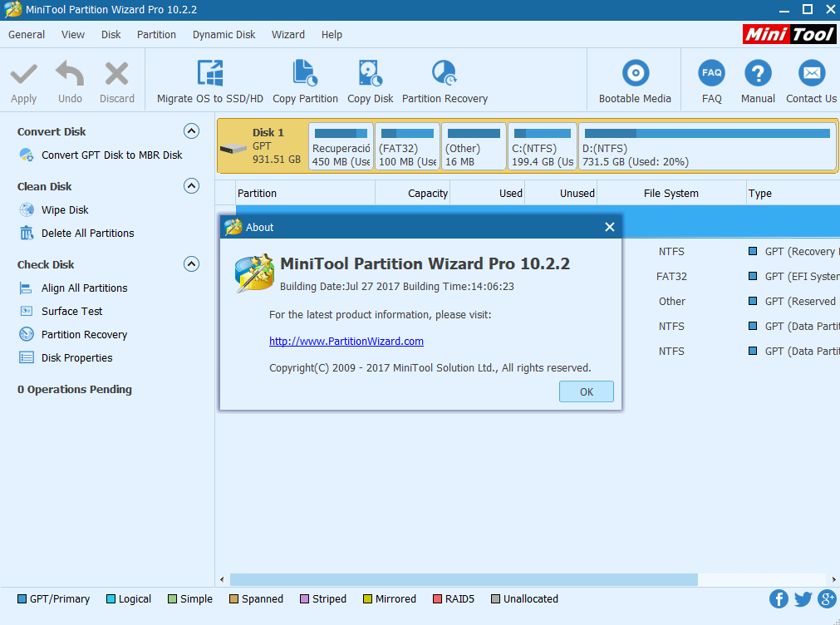Sort by the Partition column header

(x=306, y=193)
